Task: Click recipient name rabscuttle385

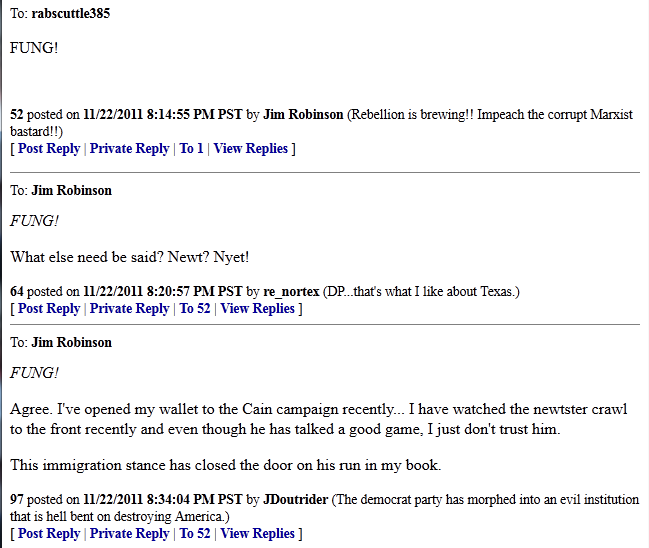Action: tap(71, 13)
